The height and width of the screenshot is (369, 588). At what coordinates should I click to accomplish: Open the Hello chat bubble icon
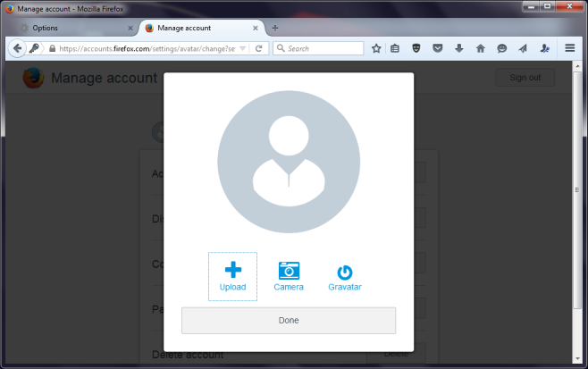(x=501, y=48)
